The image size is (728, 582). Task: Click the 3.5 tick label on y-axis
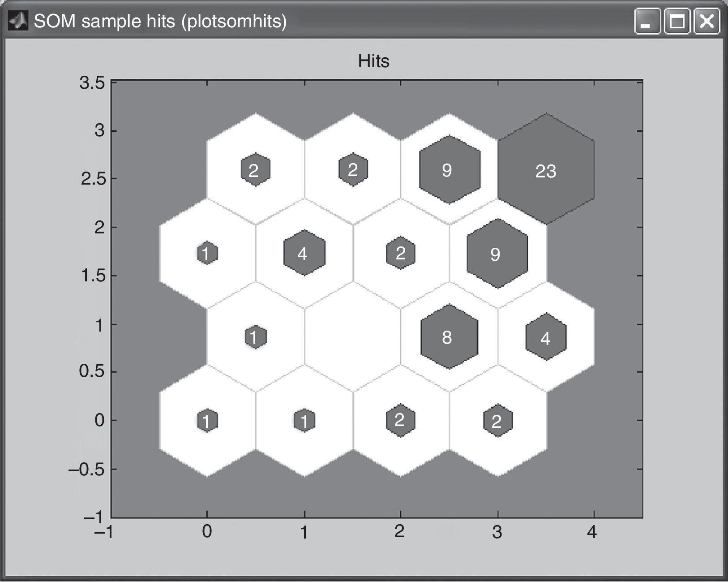pyautogui.click(x=92, y=83)
